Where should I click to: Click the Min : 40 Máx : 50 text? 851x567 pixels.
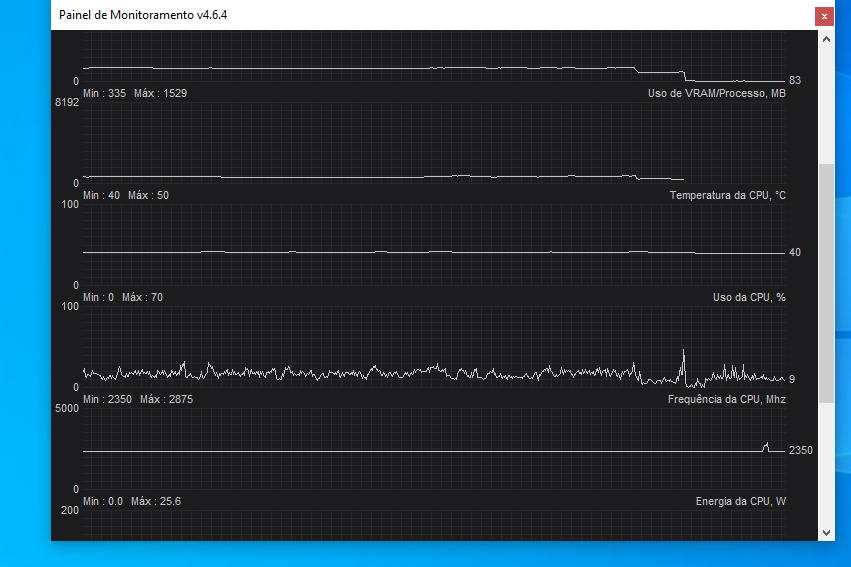[126, 195]
